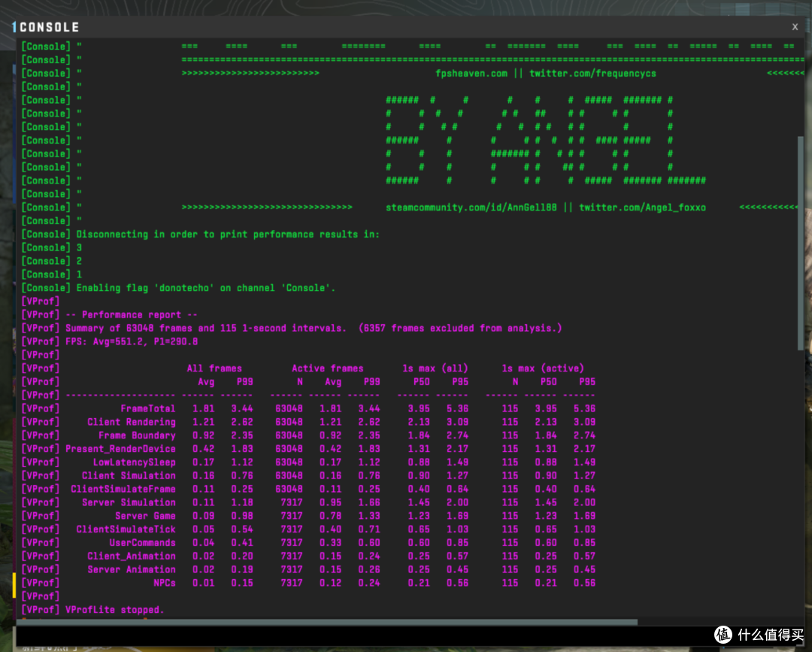This screenshot has height=652, width=812.
Task: Click the 'Client Simulation' row label
Action: [x=129, y=475]
